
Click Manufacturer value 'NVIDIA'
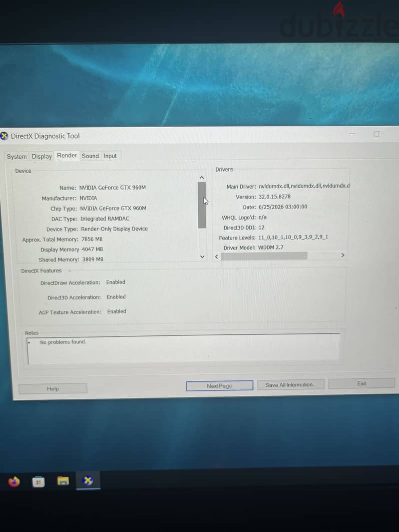click(88, 198)
